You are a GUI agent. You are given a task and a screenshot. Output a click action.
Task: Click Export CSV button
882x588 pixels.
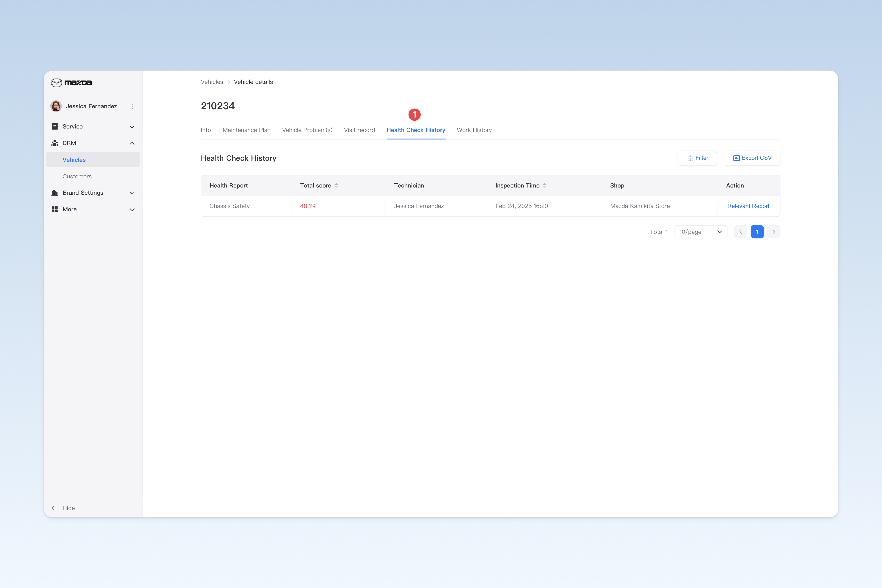tap(752, 158)
